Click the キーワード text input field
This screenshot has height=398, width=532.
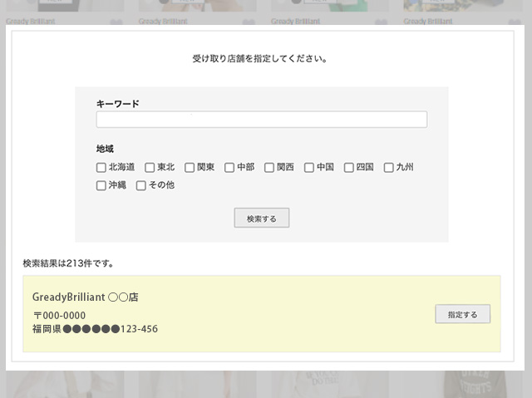(x=261, y=120)
